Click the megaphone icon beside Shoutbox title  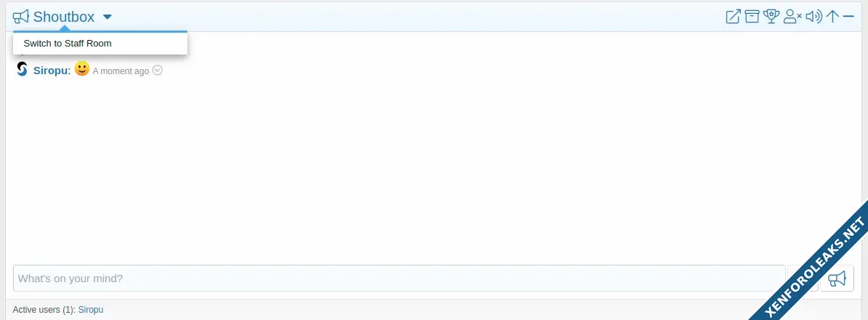click(20, 17)
